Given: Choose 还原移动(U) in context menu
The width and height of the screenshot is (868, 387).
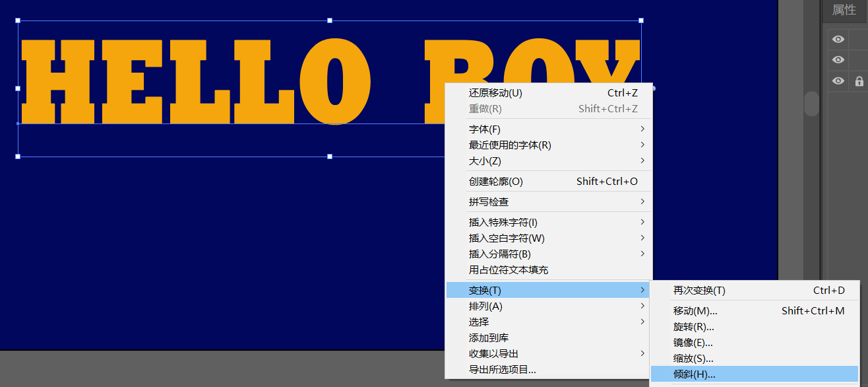Looking at the screenshot, I should pyautogui.click(x=549, y=93).
